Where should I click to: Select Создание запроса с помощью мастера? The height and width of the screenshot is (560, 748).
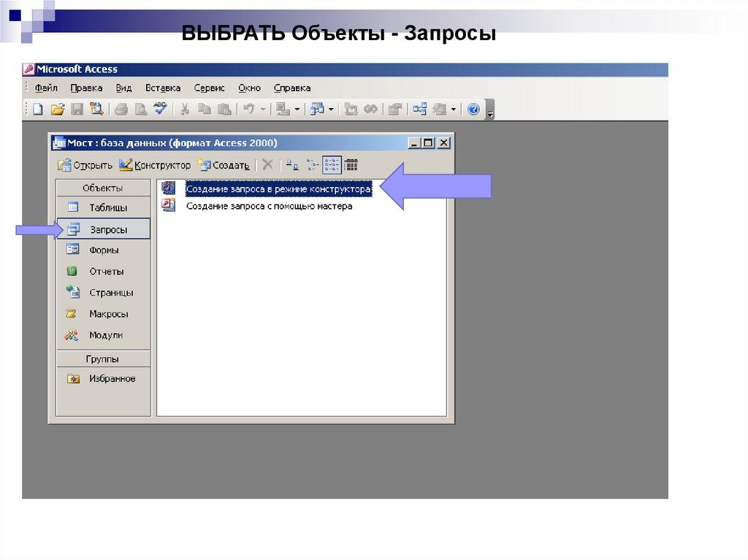pos(269,206)
